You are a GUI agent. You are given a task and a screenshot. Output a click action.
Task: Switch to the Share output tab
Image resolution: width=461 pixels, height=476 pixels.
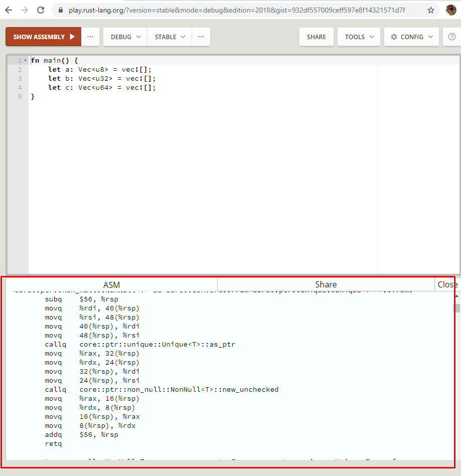(326, 284)
